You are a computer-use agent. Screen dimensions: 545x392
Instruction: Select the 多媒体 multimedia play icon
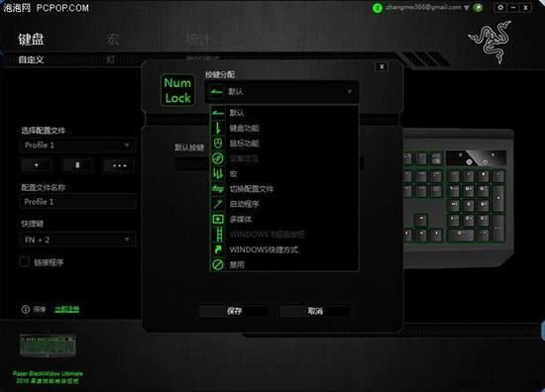pyautogui.click(x=218, y=219)
